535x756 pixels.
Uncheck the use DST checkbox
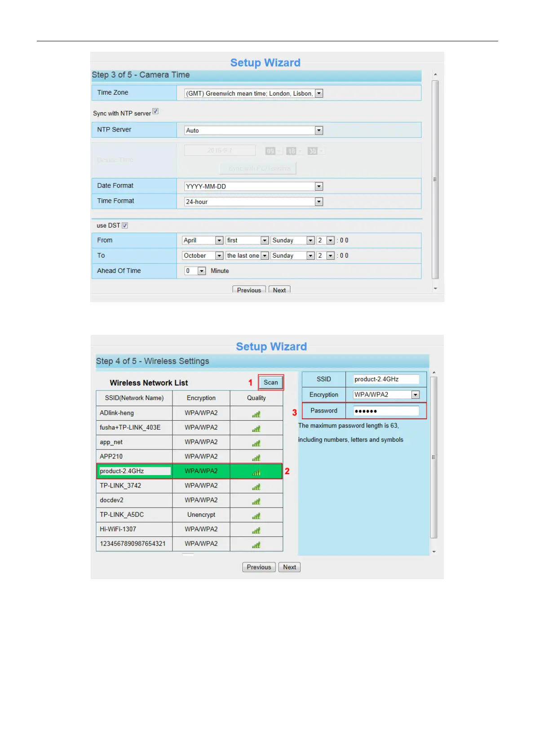click(x=125, y=225)
